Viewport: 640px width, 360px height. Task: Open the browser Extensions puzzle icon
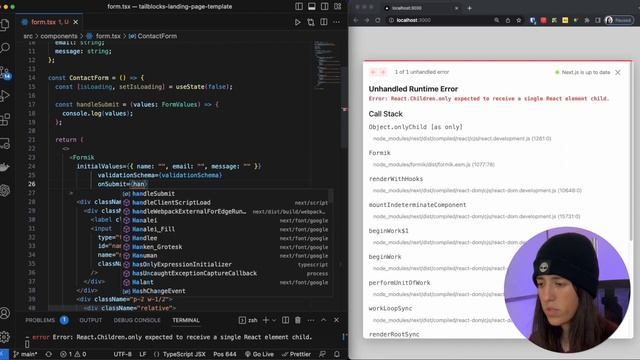[x=587, y=20]
